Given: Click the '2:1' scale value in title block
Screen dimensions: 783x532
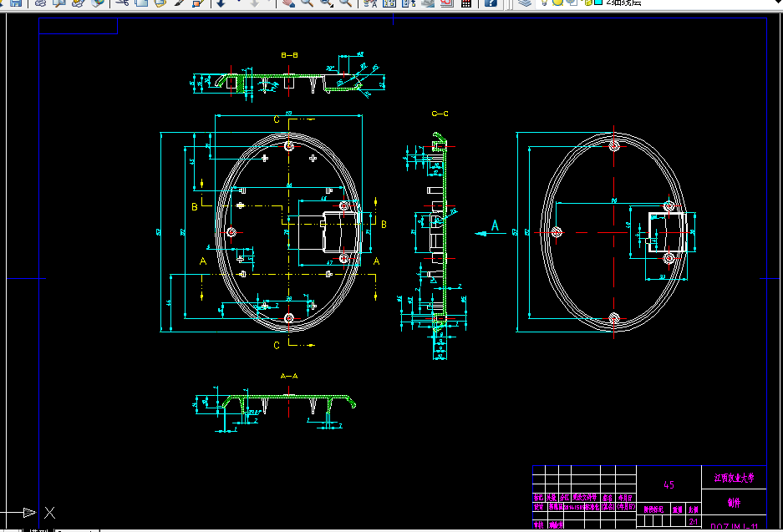Looking at the screenshot, I should 694,521.
